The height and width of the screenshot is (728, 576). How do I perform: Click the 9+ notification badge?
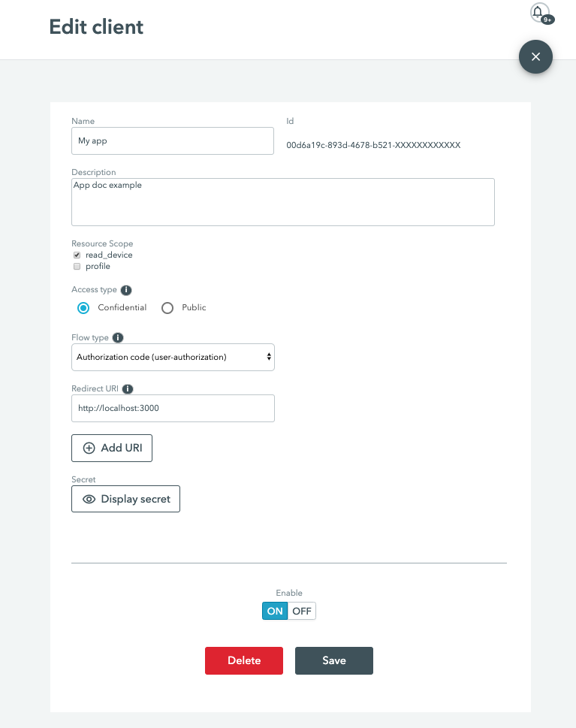[547, 20]
